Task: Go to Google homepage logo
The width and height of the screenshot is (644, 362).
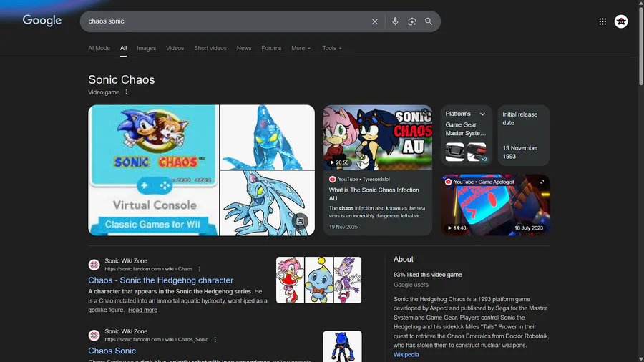Action: pyautogui.click(x=42, y=21)
